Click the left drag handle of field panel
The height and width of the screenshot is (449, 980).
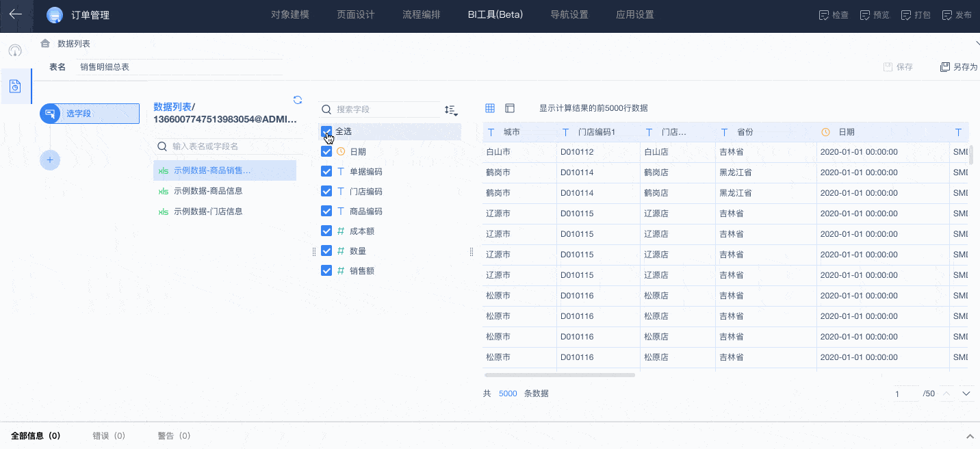(x=314, y=252)
